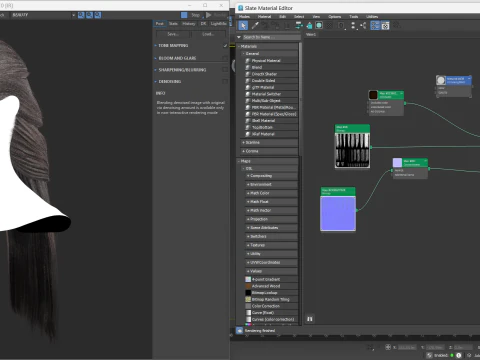Image resolution: width=480 pixels, height=360 pixels.
Task: Expand the Bloom and Glare section arrow
Action: [x=156, y=58]
